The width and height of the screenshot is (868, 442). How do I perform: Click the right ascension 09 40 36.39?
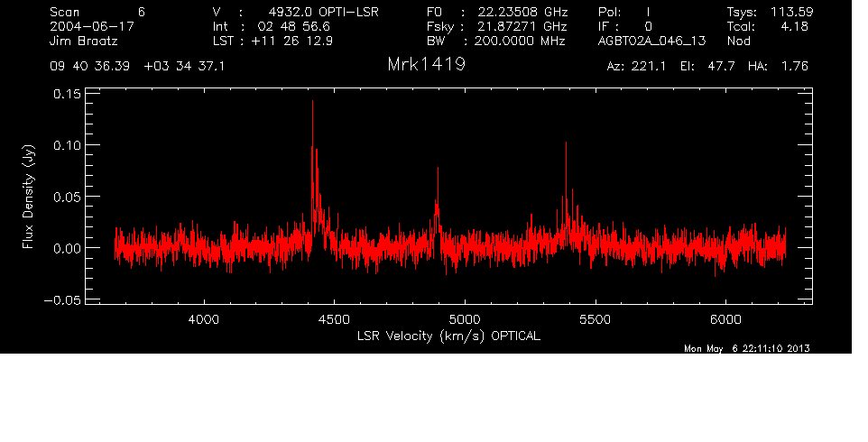(x=89, y=67)
